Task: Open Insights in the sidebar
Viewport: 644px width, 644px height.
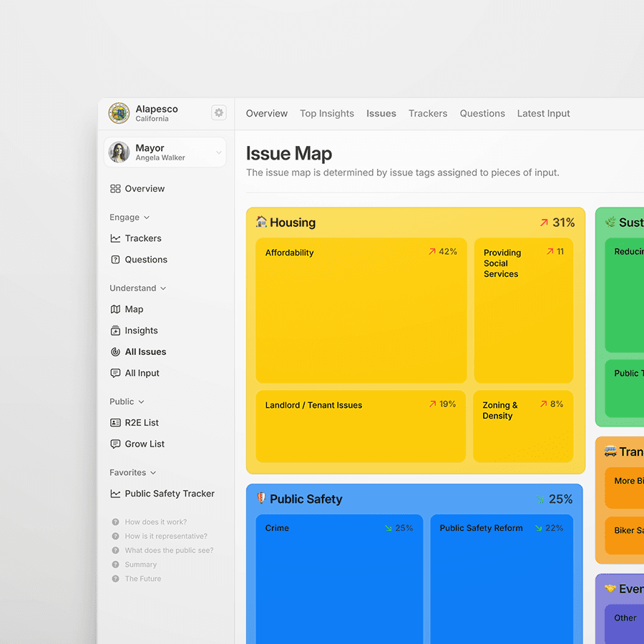Action: tap(134, 331)
